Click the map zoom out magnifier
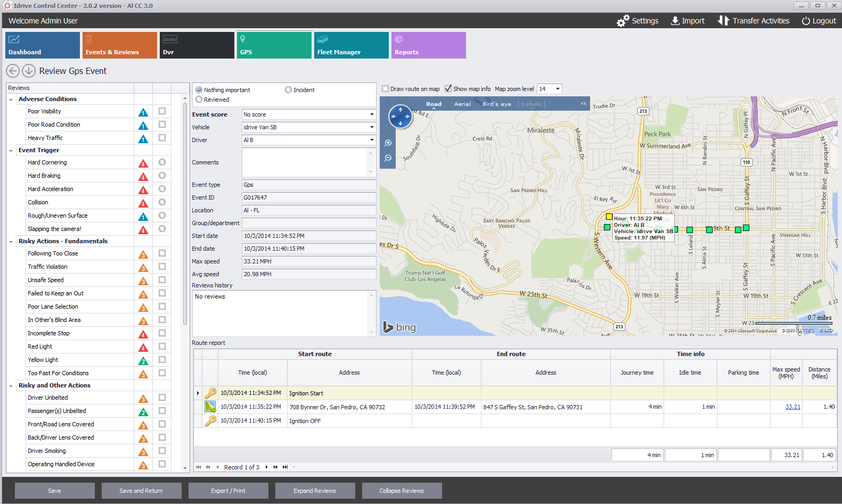 [x=388, y=158]
